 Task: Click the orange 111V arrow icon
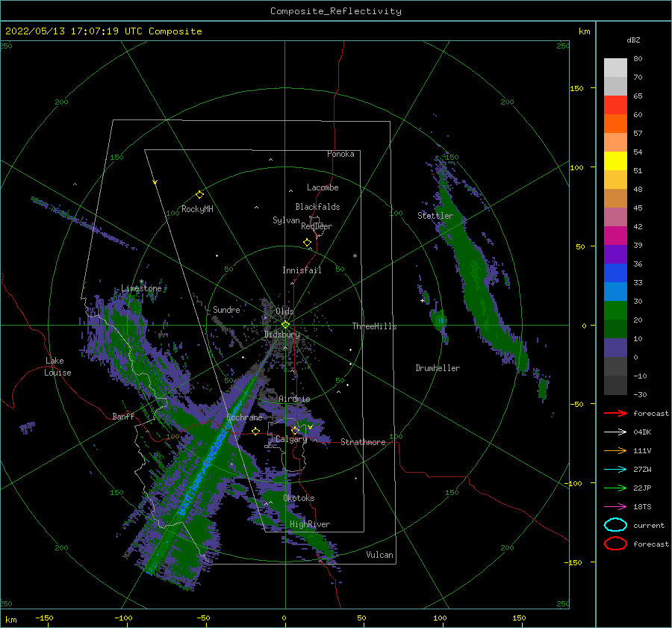[615, 450]
